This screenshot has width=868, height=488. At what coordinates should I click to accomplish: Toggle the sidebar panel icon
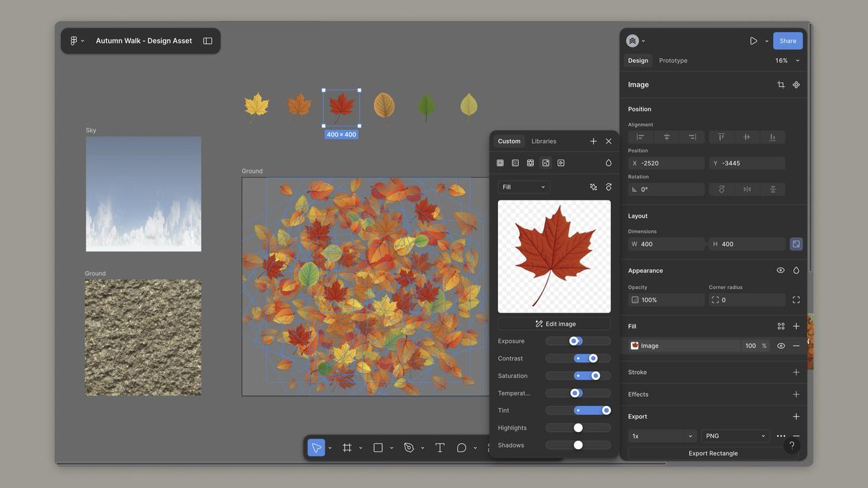[208, 41]
